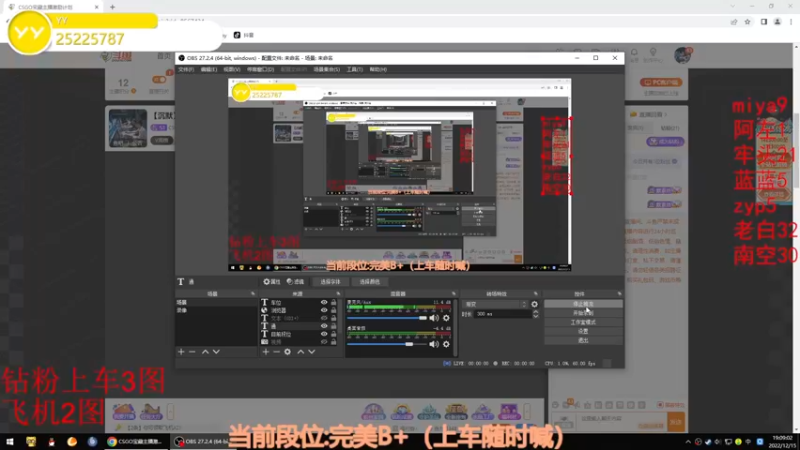Mute the 麦克风/Aux speaker icon
The height and width of the screenshot is (450, 800).
point(434,318)
